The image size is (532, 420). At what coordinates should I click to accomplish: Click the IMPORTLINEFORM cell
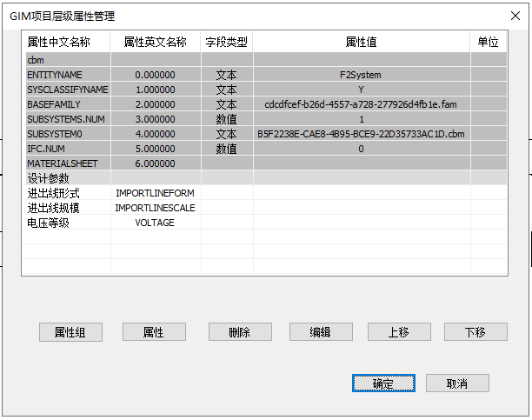click(x=156, y=193)
